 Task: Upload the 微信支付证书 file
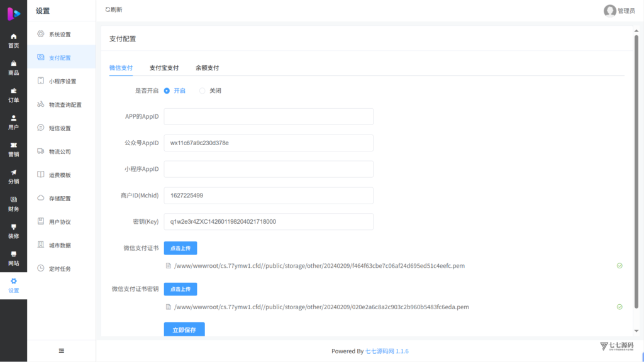(x=180, y=248)
